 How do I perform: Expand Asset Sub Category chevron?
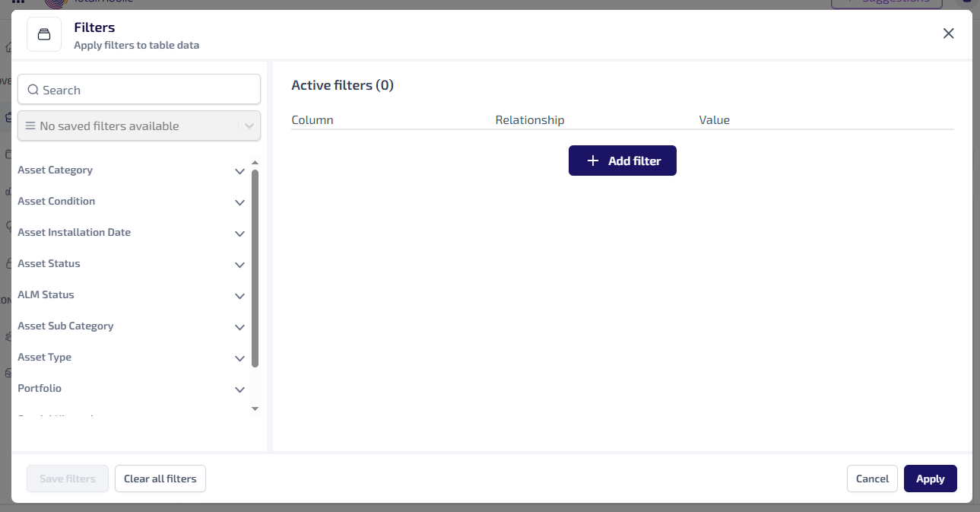click(x=239, y=327)
